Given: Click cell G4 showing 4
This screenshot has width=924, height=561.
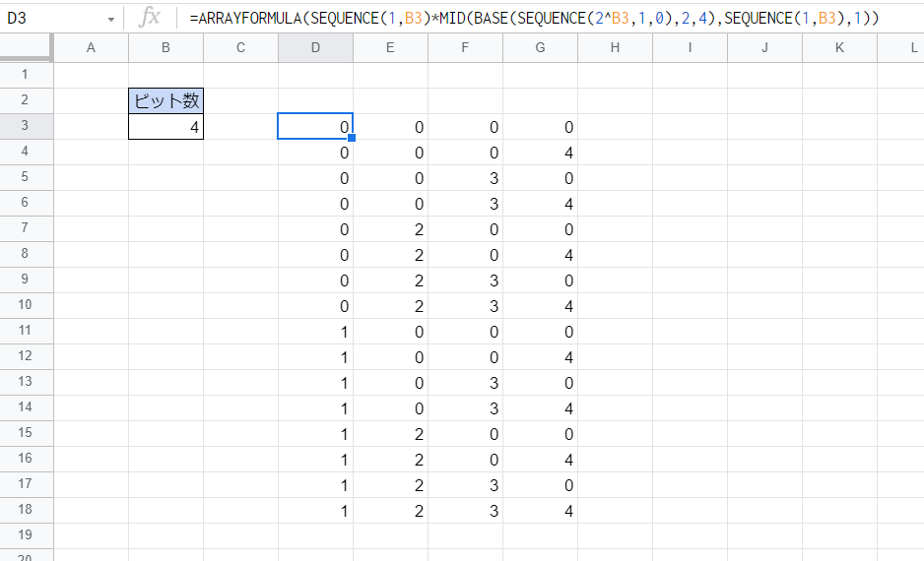Looking at the screenshot, I should point(540,153).
